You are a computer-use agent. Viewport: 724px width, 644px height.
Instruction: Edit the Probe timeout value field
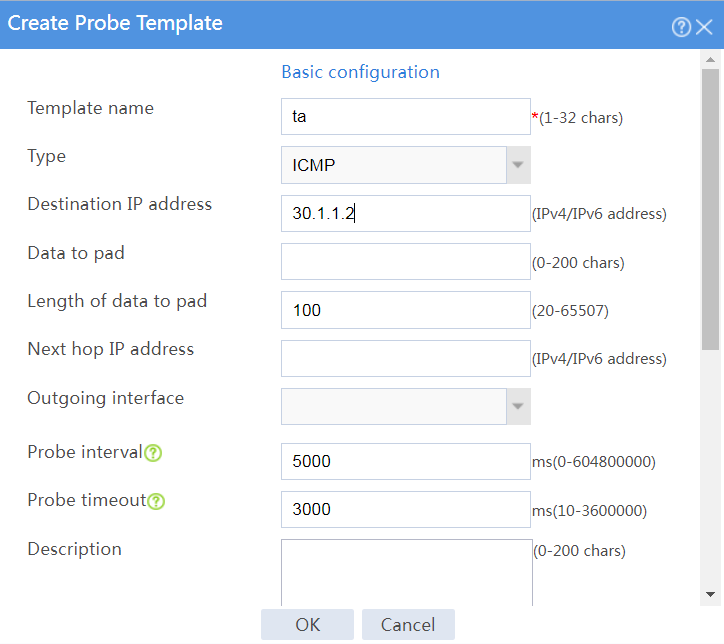406,510
